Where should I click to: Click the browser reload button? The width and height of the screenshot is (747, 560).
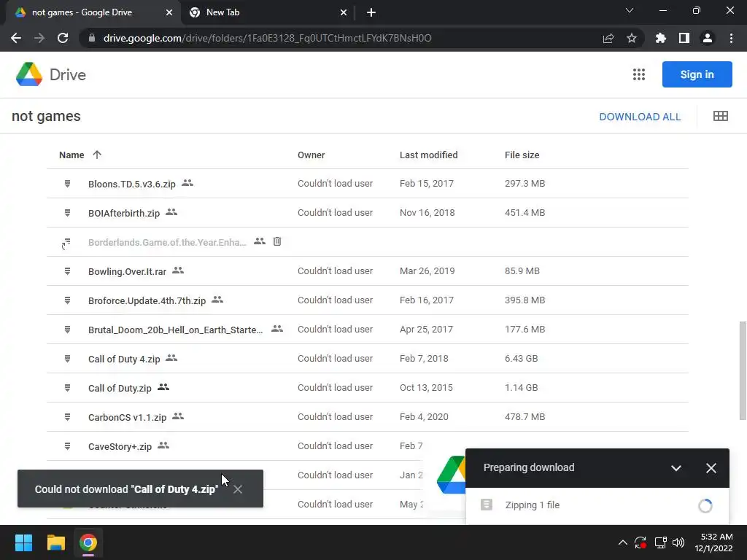[63, 38]
